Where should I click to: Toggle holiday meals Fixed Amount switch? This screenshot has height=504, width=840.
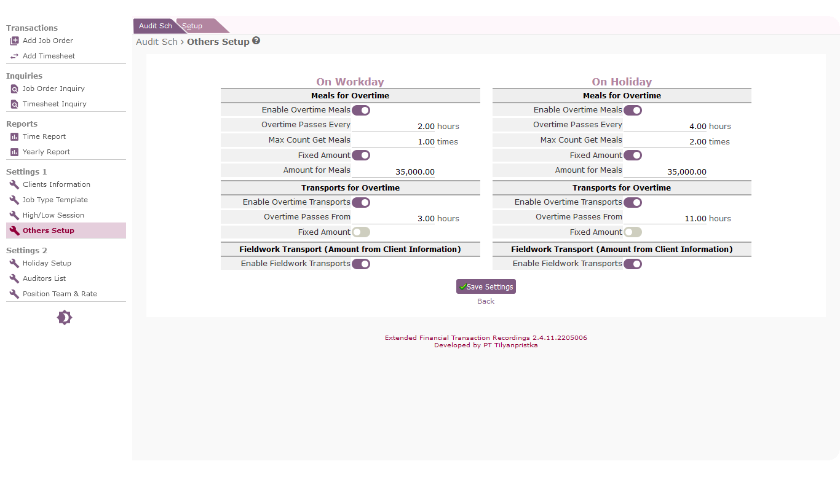(x=633, y=156)
